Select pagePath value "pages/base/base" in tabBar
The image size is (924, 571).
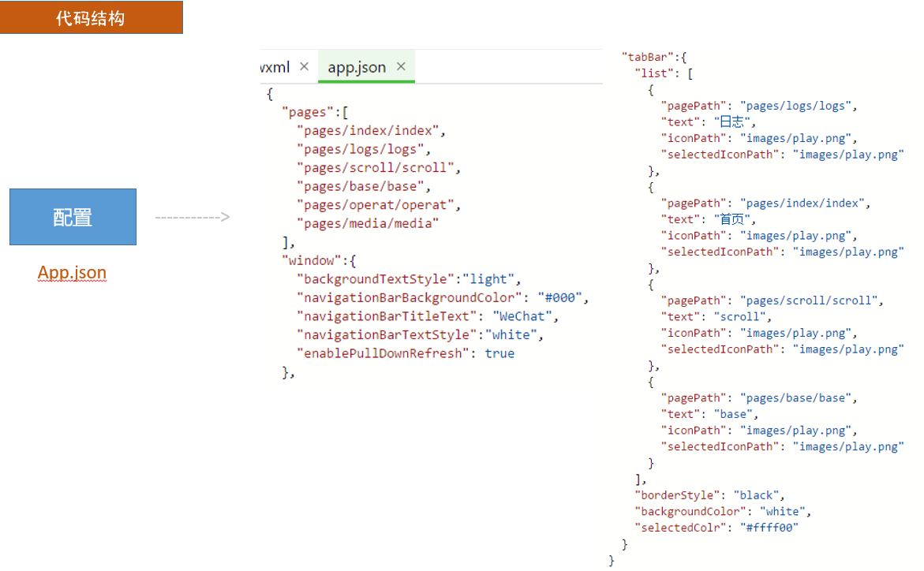pyautogui.click(x=795, y=398)
